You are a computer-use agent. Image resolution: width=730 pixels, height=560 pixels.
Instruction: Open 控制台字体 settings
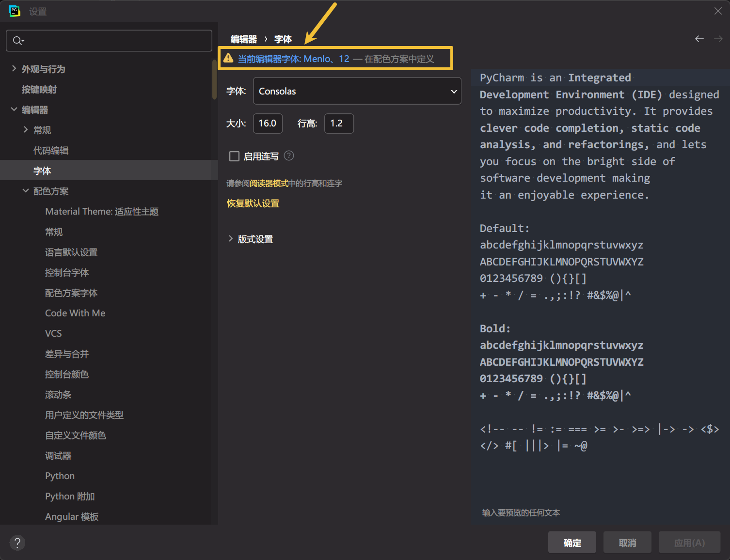pyautogui.click(x=67, y=273)
